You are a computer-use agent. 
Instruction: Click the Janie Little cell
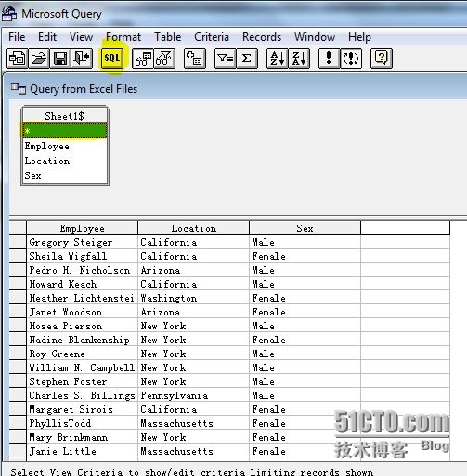pyautogui.click(x=83, y=451)
